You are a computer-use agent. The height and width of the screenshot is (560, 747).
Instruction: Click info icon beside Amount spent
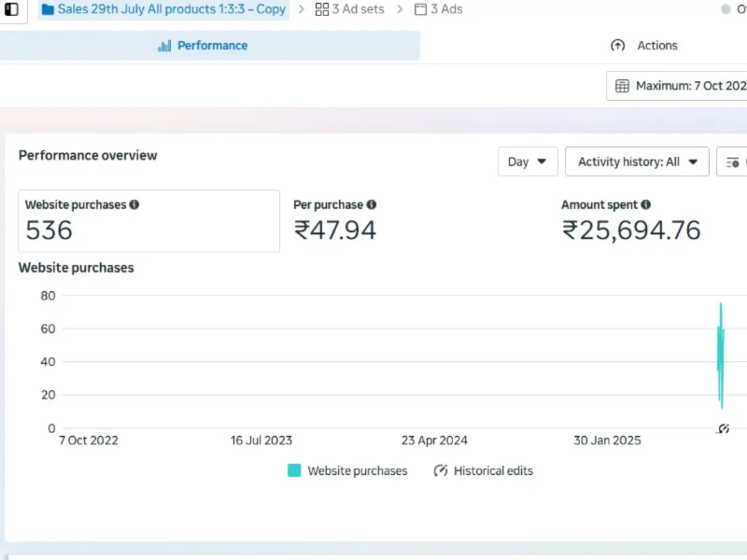pos(646,205)
